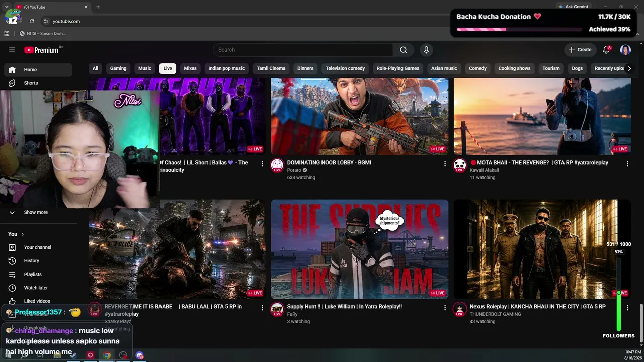Select the Dinners chip
The height and width of the screenshot is (362, 644).
point(305,68)
